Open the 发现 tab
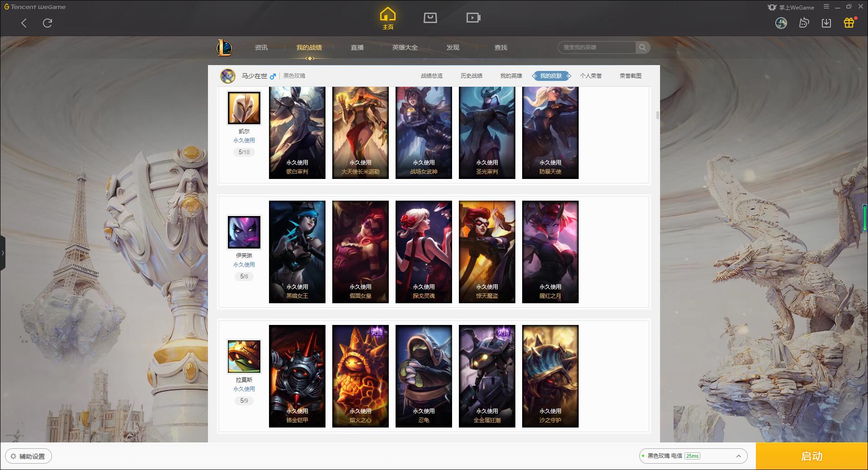Screen dimensions: 868x470 pyautogui.click(x=453, y=47)
